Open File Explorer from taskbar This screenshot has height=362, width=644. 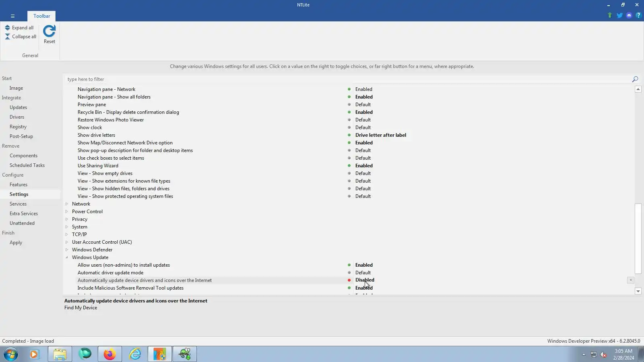coord(60,354)
